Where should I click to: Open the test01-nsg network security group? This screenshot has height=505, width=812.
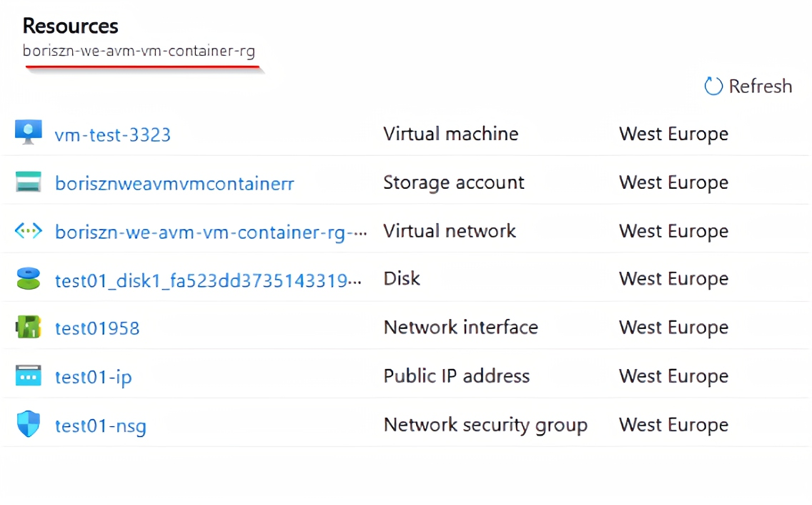click(x=100, y=425)
